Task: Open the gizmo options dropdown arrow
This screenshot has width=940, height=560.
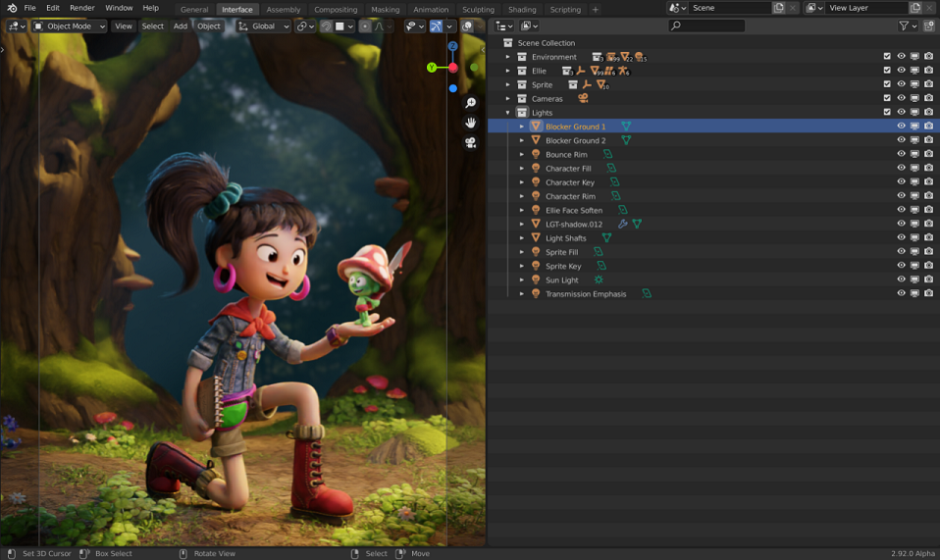Action: (449, 26)
